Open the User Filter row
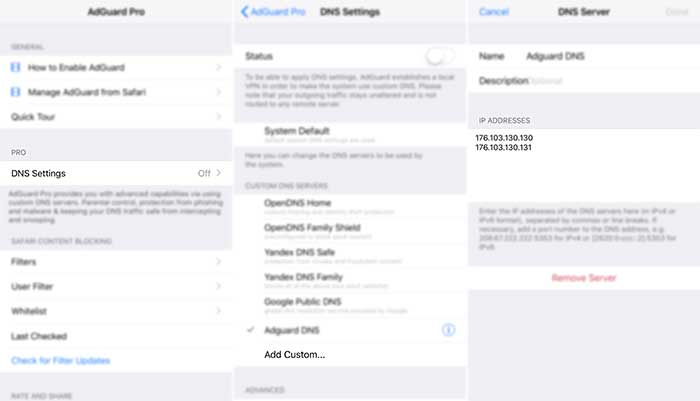The width and height of the screenshot is (700, 401). point(115,287)
